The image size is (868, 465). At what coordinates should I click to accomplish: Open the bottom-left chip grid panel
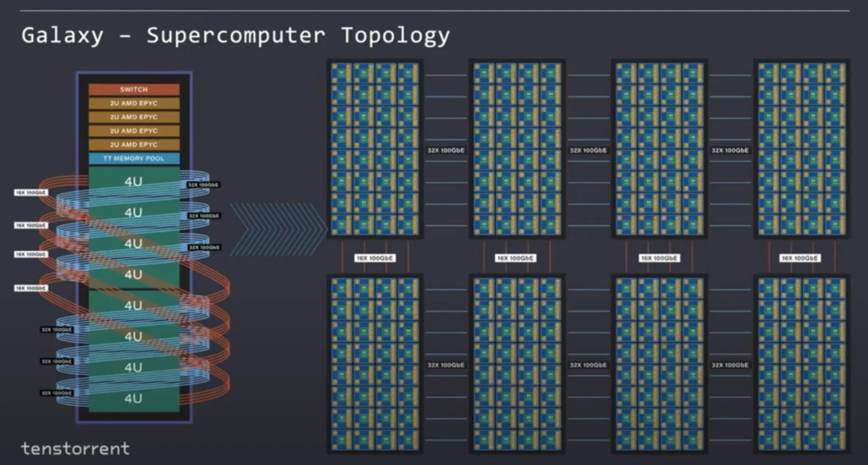point(375,363)
